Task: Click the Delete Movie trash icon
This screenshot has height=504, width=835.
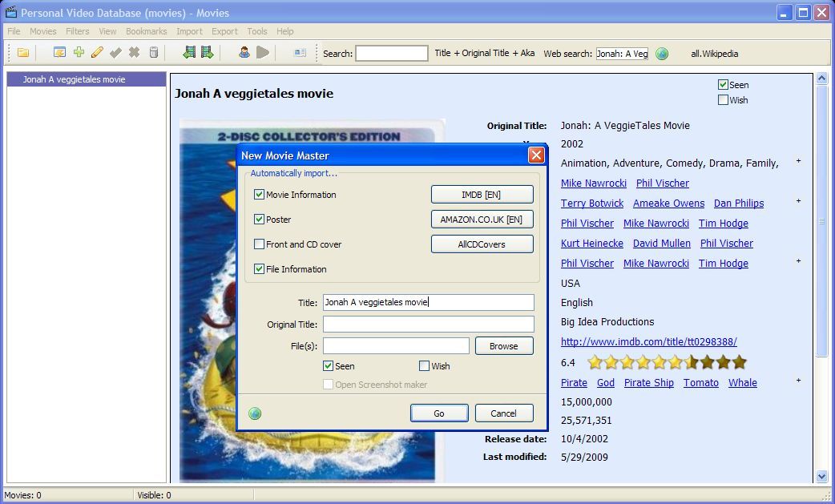Action: tap(152, 54)
